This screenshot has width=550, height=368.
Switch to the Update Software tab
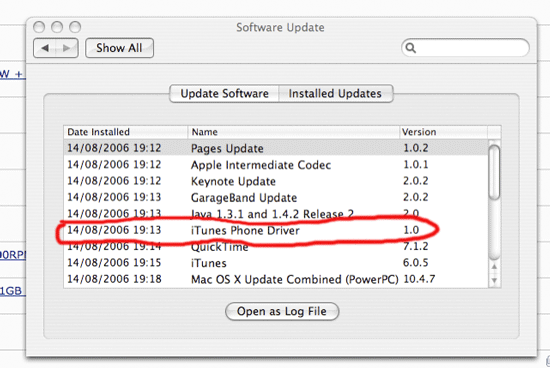224,94
